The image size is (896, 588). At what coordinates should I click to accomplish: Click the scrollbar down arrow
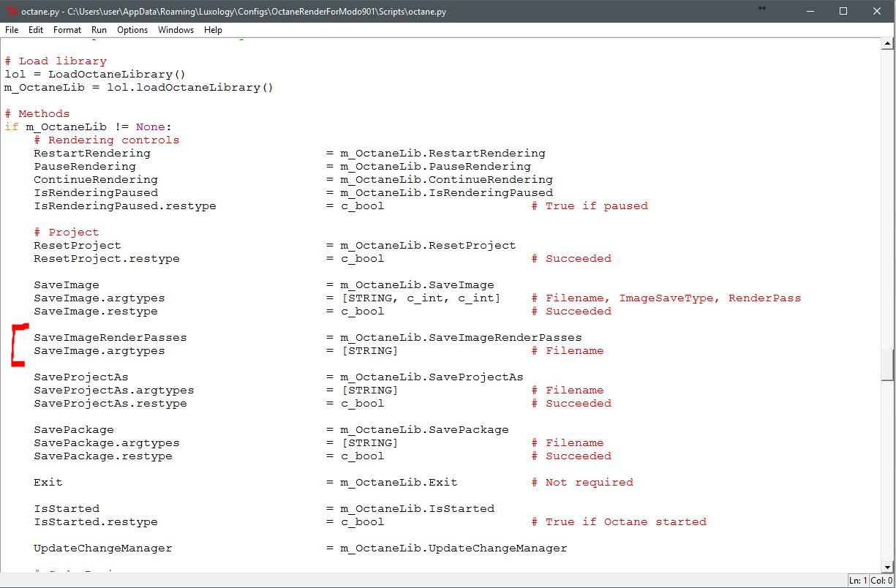click(888, 566)
